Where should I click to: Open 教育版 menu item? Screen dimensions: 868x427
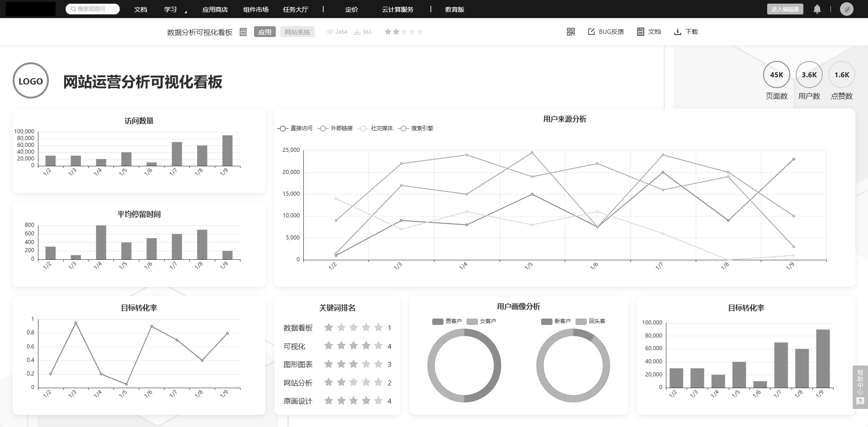(x=454, y=9)
